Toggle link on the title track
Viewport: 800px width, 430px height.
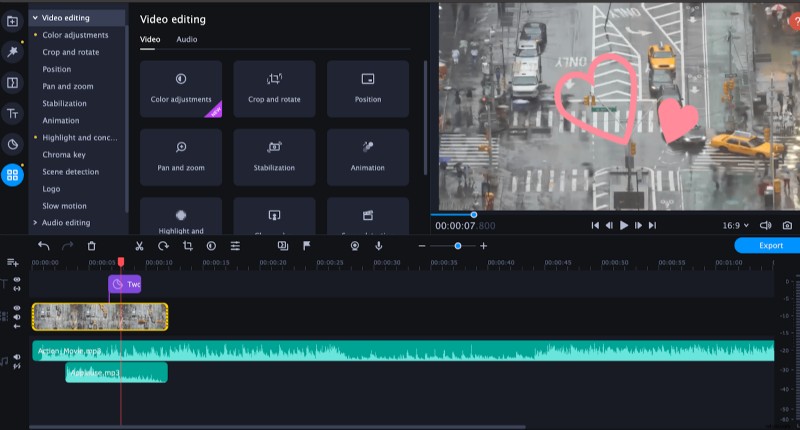[17, 289]
